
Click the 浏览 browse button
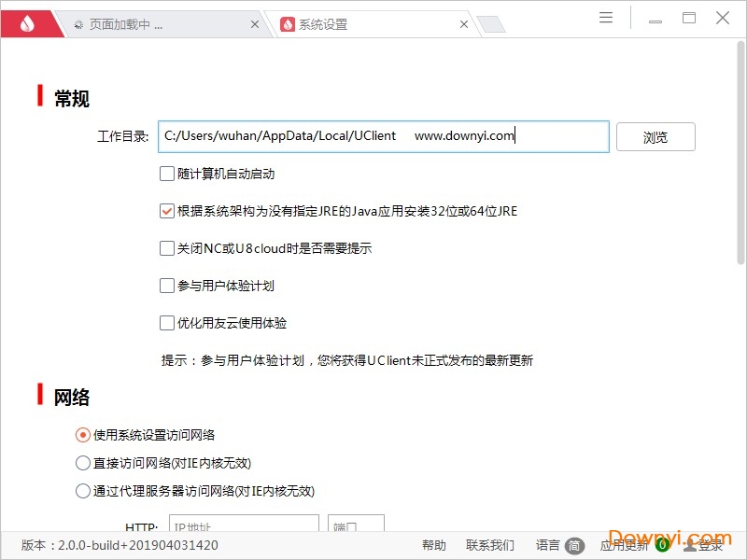click(x=655, y=136)
